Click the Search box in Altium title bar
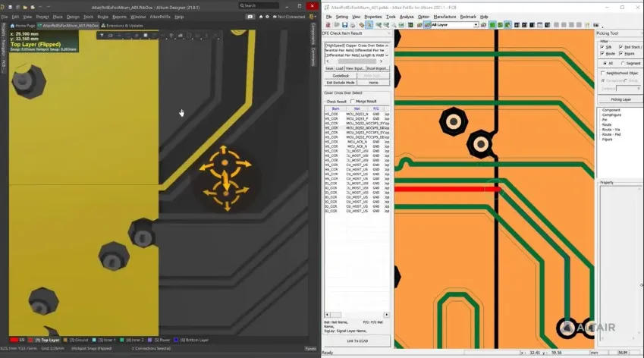644x358 pixels. point(259,6)
